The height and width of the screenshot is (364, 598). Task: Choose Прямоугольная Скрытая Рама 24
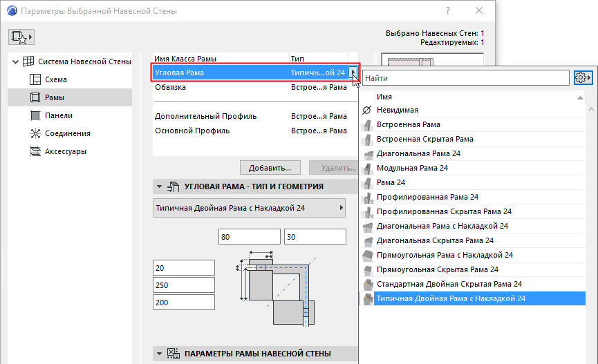(472, 269)
